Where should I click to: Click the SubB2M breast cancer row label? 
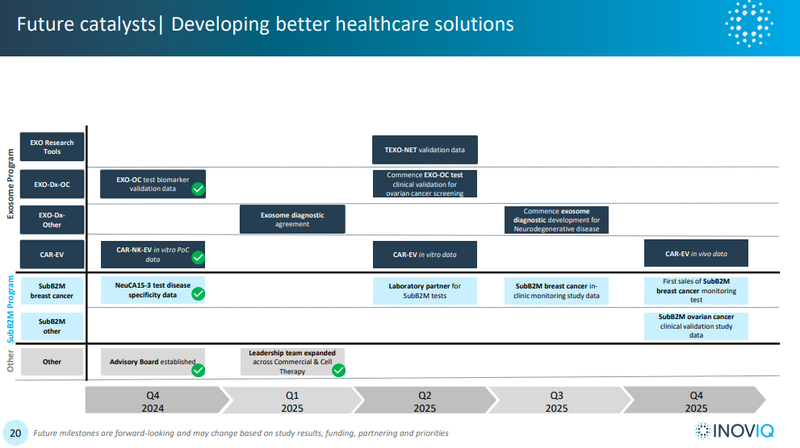pyautogui.click(x=52, y=291)
